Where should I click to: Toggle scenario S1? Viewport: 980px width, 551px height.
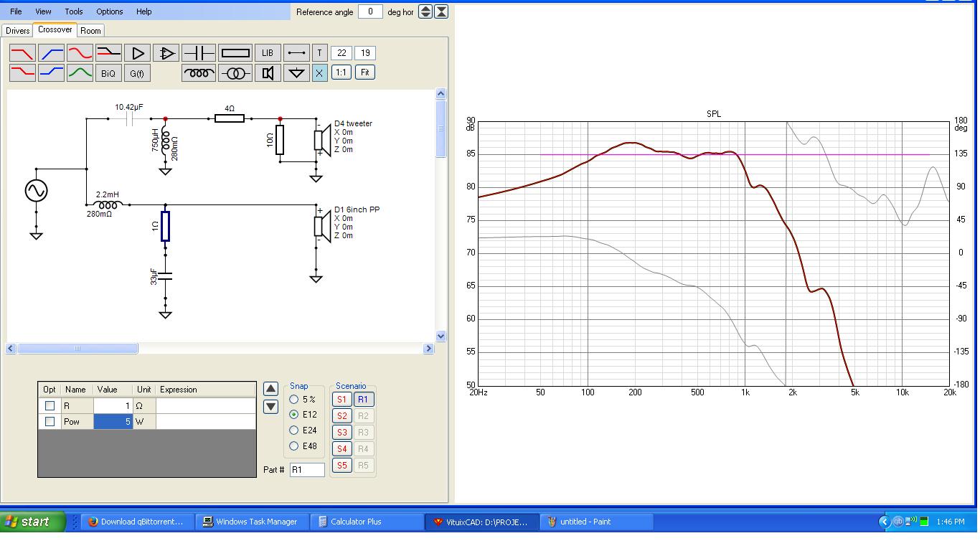tap(341, 400)
